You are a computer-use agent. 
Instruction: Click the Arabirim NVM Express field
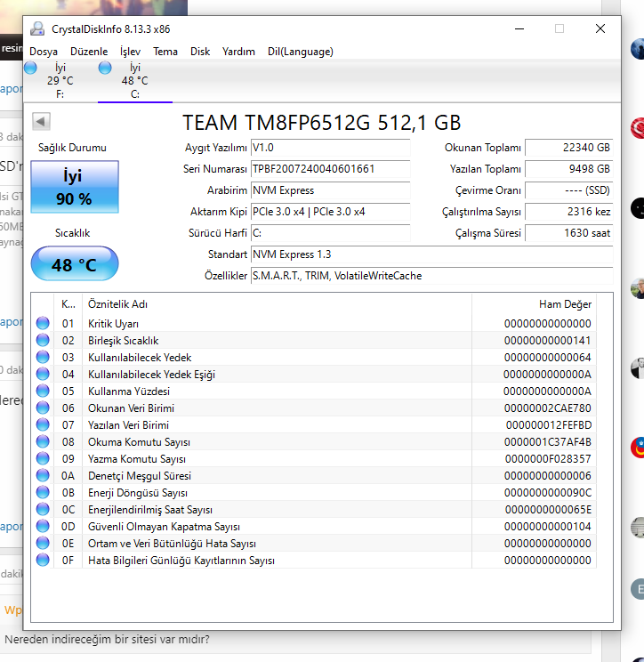330,190
